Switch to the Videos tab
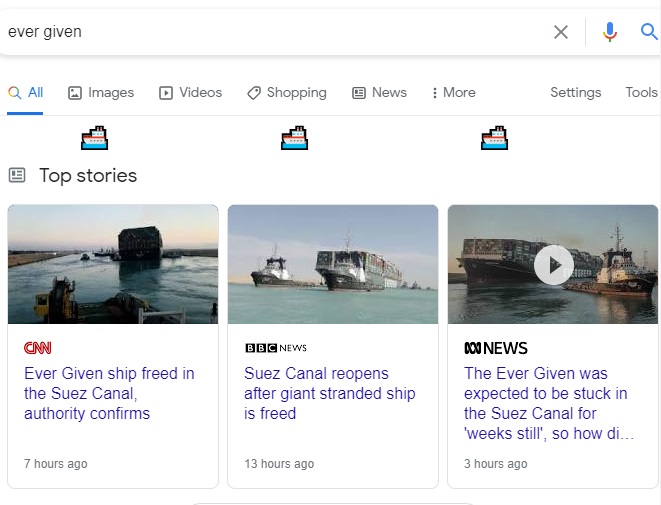Viewport: 661px width, 505px height. (191, 93)
